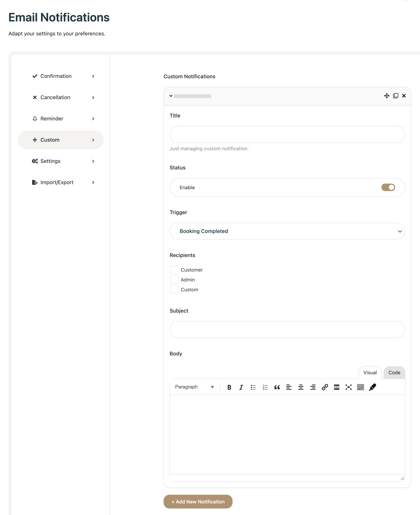This screenshot has width=420, height=515.
Task: Click the Insert link icon
Action: click(325, 387)
